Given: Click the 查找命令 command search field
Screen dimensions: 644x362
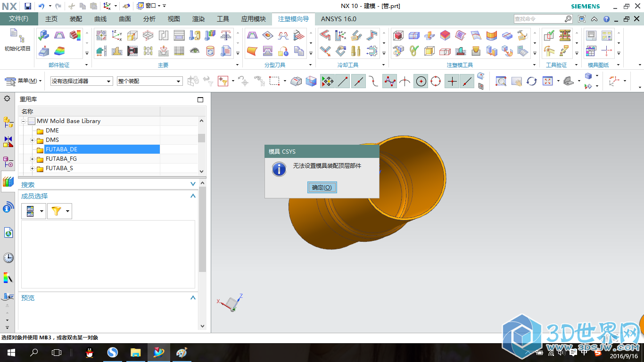Looking at the screenshot, I should (x=543, y=19).
